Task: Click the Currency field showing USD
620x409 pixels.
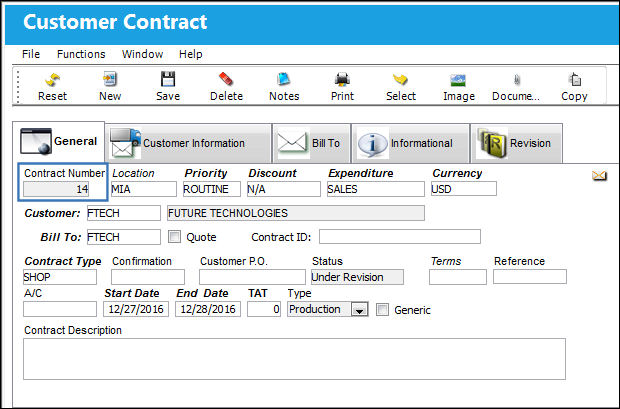Action: coord(464,189)
